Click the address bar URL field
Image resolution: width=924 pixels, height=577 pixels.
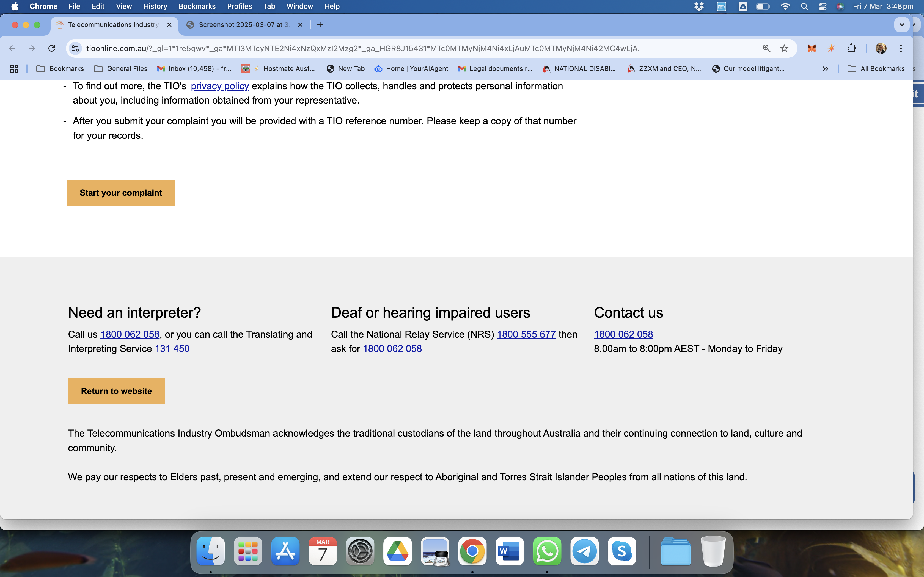(363, 48)
